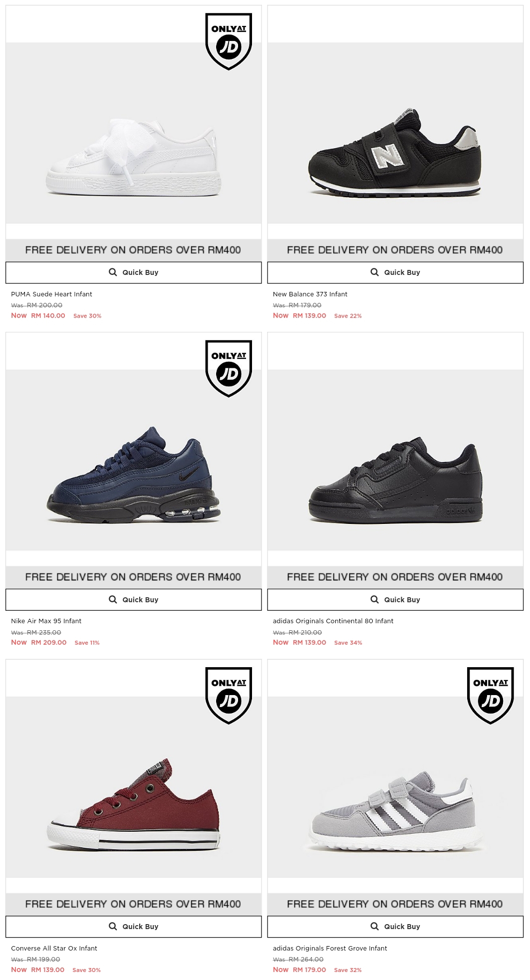Quick Buy the Nike Air Max 95 Infant
The height and width of the screenshot is (980, 530).
(133, 599)
